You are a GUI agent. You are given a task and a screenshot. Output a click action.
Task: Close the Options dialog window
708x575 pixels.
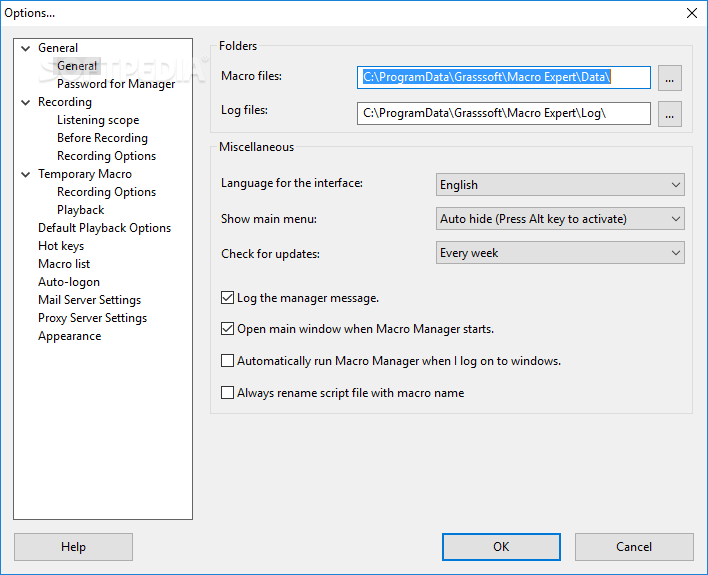coord(692,13)
